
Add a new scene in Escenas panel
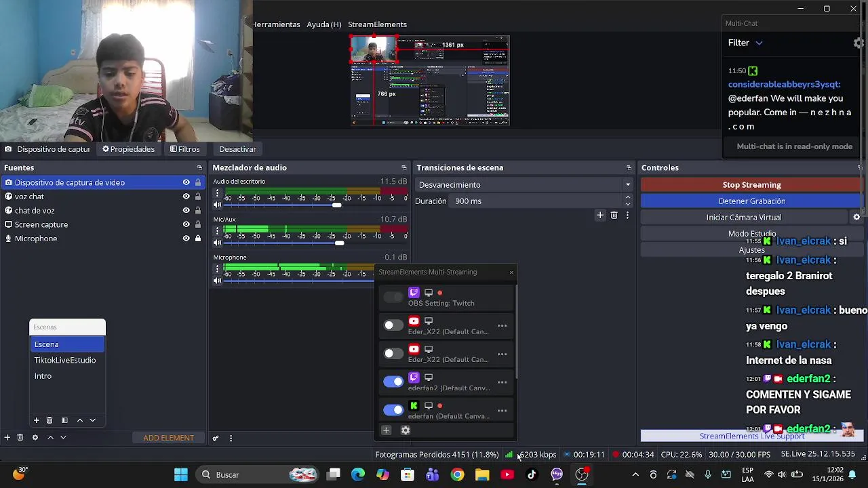coord(37,420)
